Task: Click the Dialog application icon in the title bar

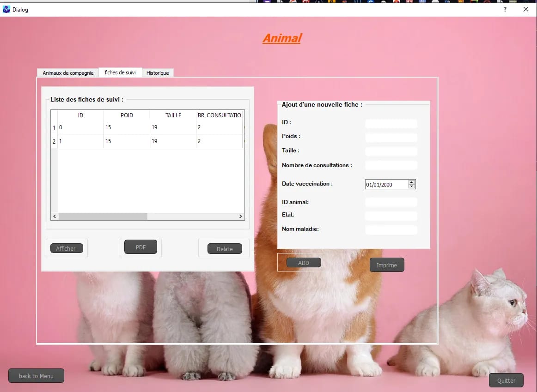Action: tap(6, 9)
